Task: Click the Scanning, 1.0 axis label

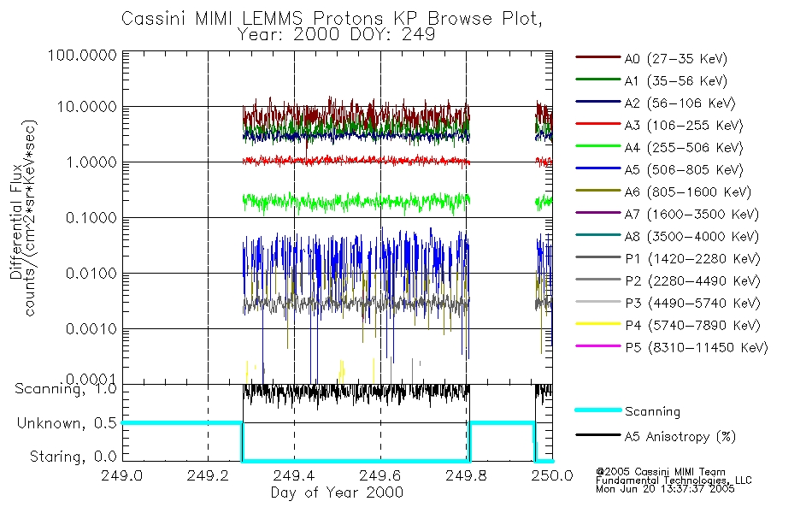Action: click(66, 389)
